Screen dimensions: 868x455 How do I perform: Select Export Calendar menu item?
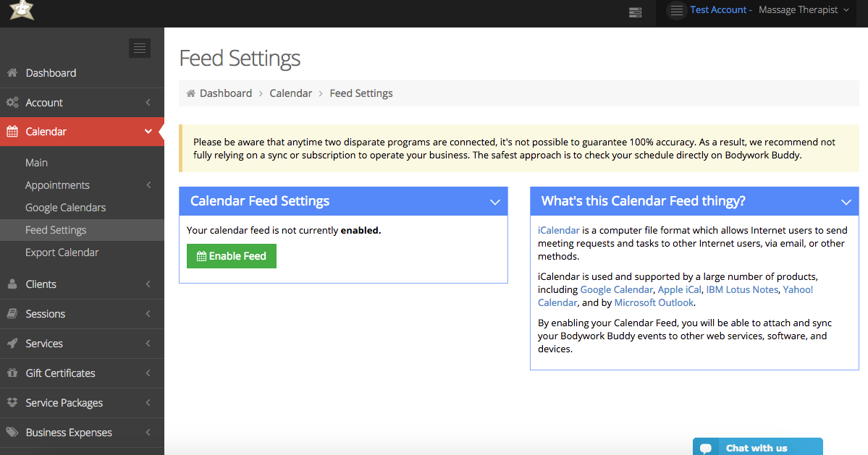pos(62,252)
